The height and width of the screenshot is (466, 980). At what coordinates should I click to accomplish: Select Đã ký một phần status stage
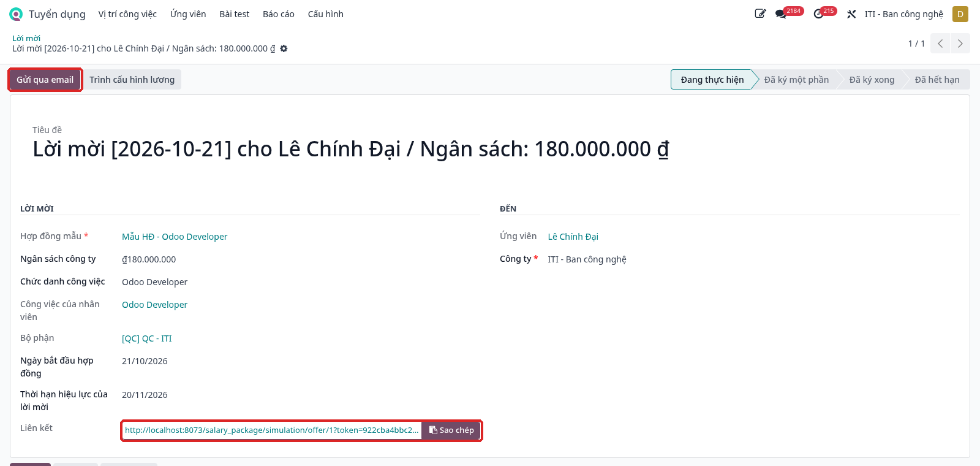pos(796,80)
